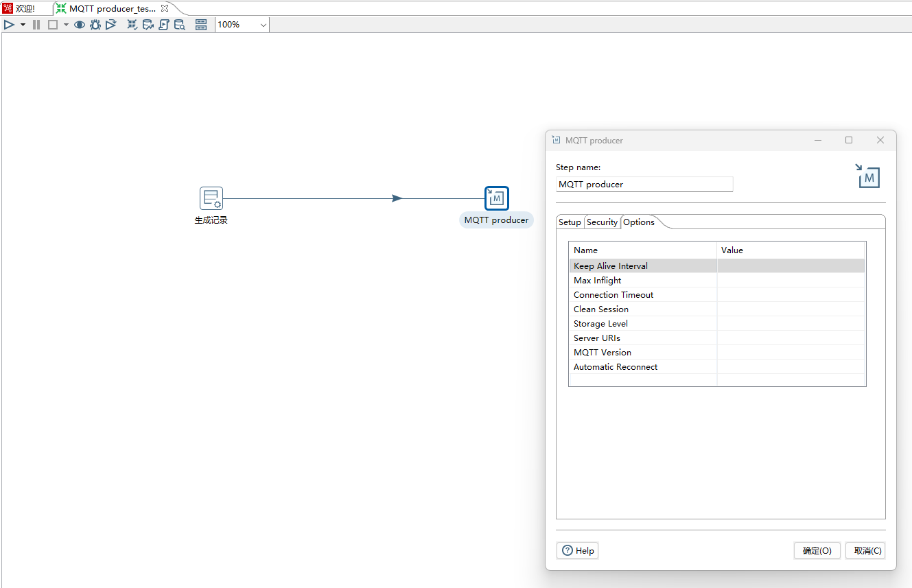Click the 取消(C) cancel button
The height and width of the screenshot is (588, 912).
[865, 551]
